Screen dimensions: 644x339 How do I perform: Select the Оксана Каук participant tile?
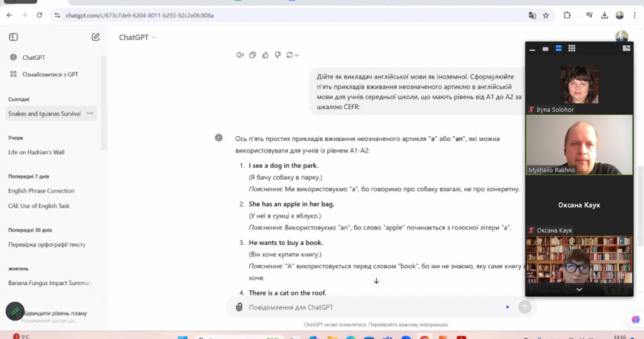click(579, 205)
